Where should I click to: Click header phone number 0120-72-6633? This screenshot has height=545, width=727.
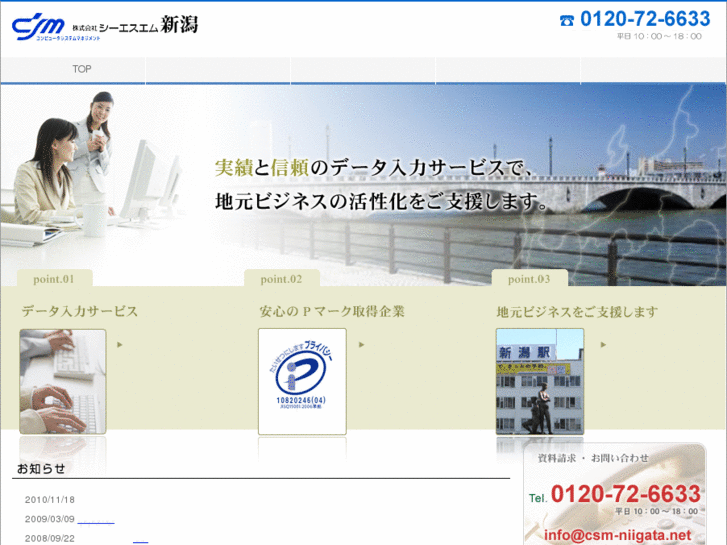tap(645, 19)
